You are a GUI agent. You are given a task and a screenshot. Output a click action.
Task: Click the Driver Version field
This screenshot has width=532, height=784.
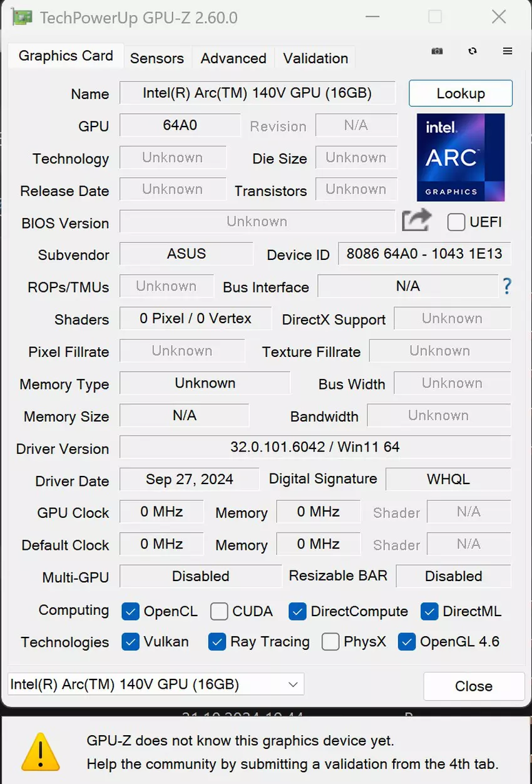tap(315, 447)
